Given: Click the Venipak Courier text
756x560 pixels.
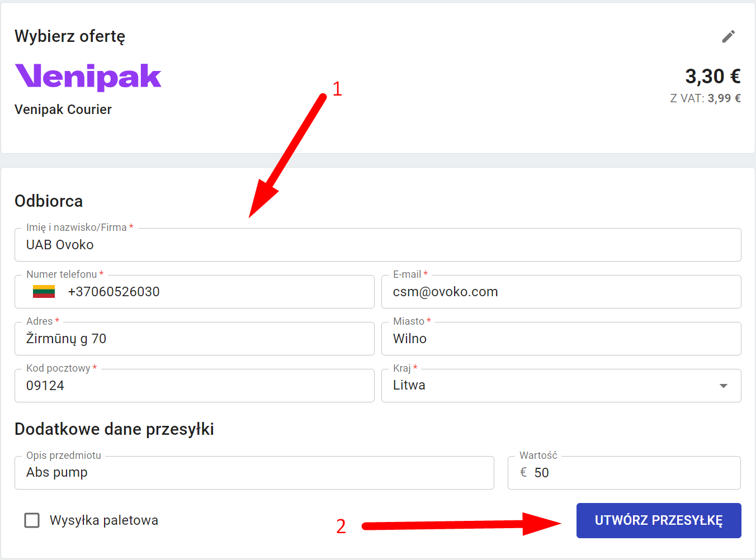Looking at the screenshot, I should coord(63,110).
